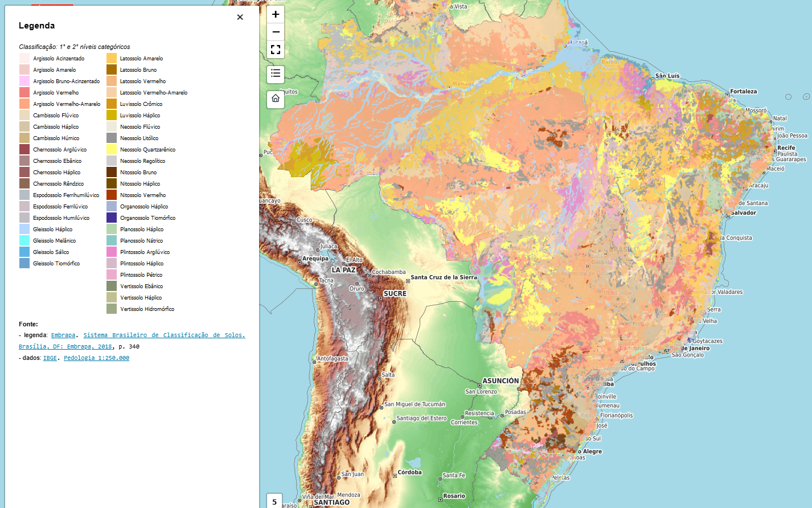Click the zoom out (−) icon
812x508 pixels.
pos(275,31)
